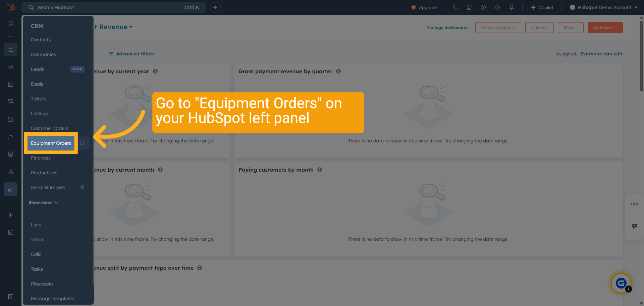
Task: Click Everyone can edit link
Action: 601,54
